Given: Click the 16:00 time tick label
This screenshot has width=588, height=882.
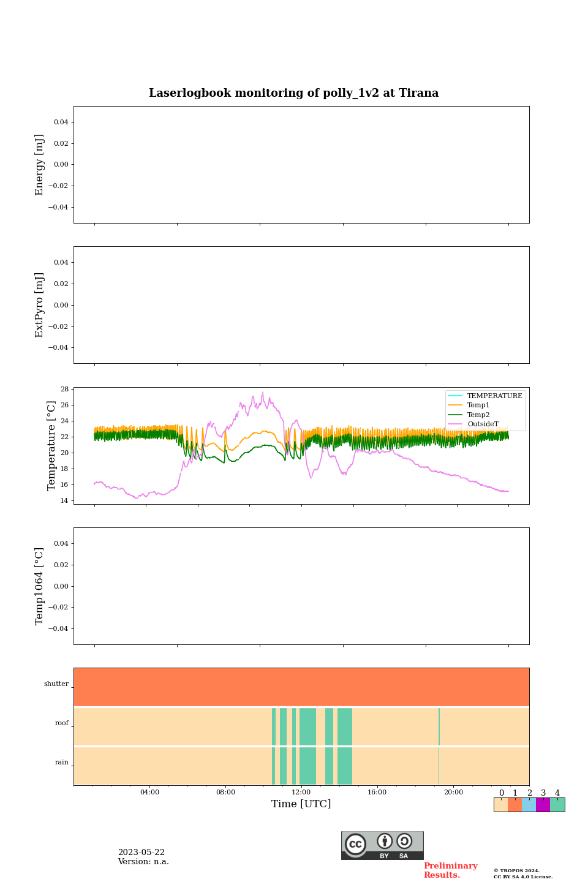Looking at the screenshot, I should point(377,793).
